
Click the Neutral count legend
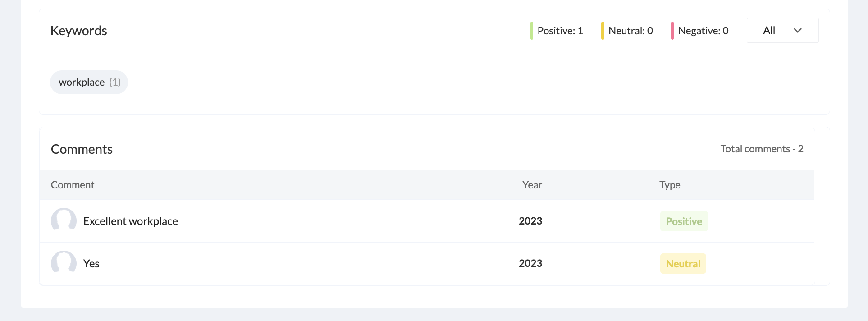pos(630,31)
